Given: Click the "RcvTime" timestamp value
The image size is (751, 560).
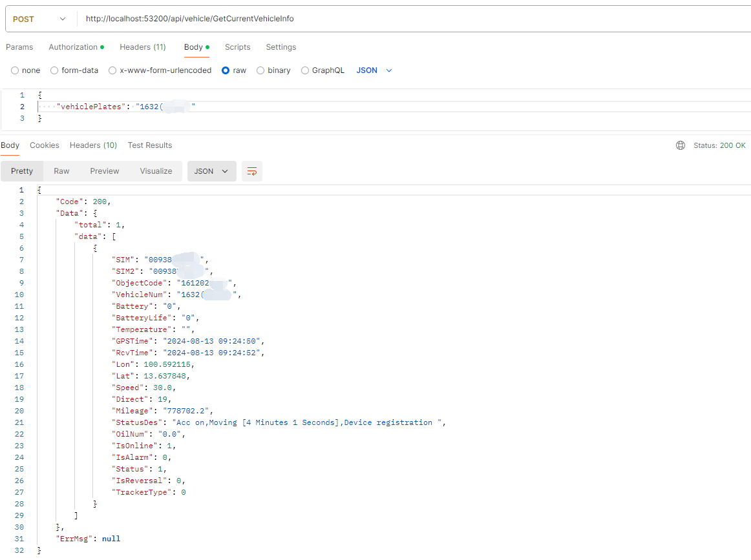Looking at the screenshot, I should (211, 353).
